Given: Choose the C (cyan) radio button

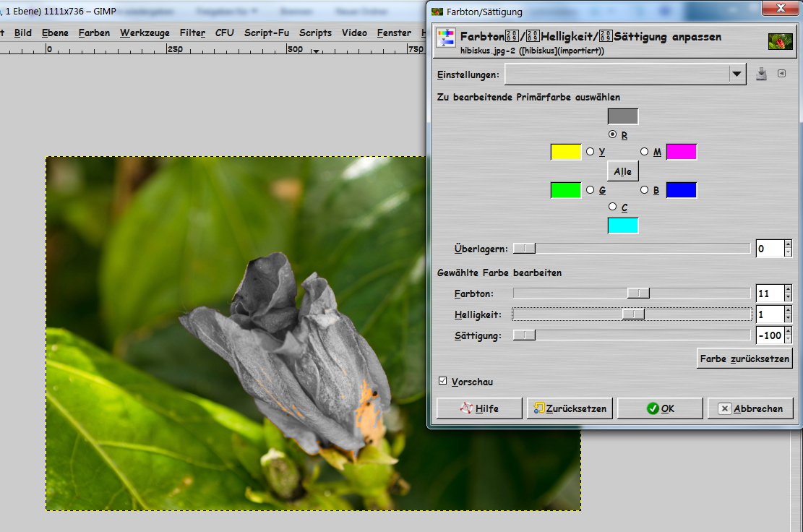Looking at the screenshot, I should (x=613, y=207).
